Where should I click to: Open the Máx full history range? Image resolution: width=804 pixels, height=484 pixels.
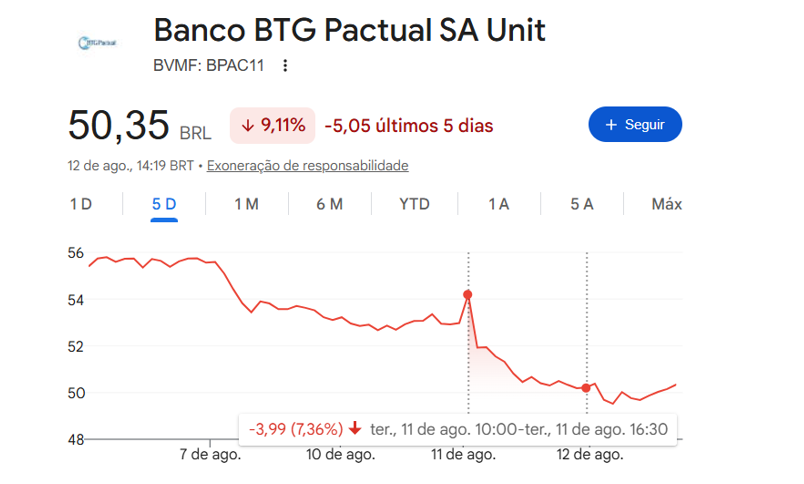667,204
